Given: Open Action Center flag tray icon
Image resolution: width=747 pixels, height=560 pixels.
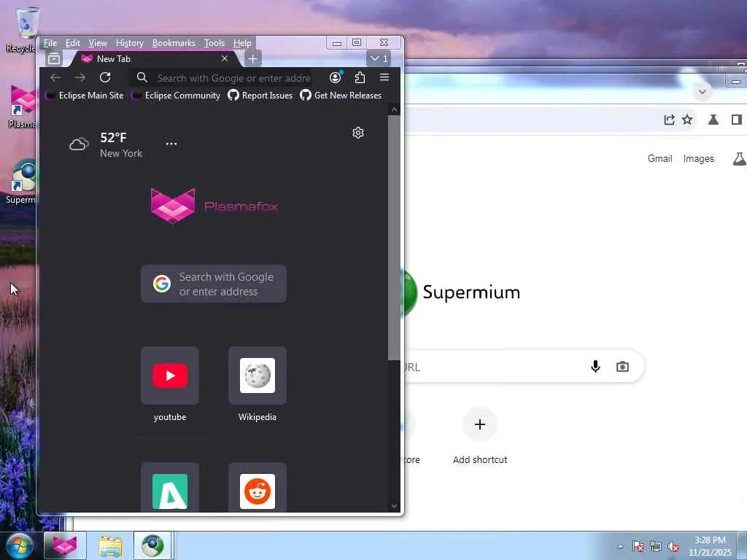Looking at the screenshot, I should pos(638,546).
